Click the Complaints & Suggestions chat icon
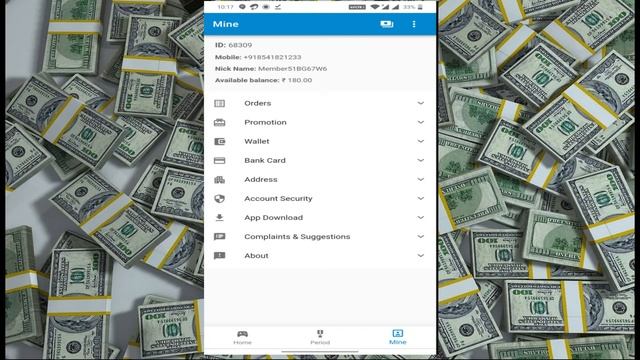640x360 pixels. (x=220, y=236)
